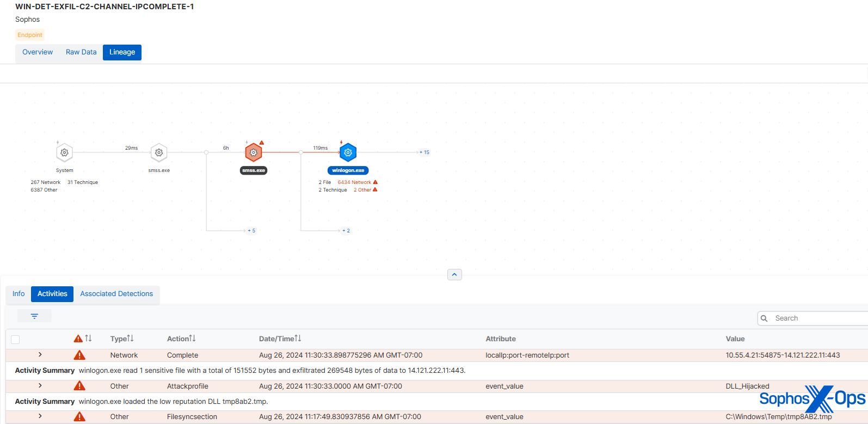
Task: Tick the select-all checkbox in table header
Action: pos(15,340)
